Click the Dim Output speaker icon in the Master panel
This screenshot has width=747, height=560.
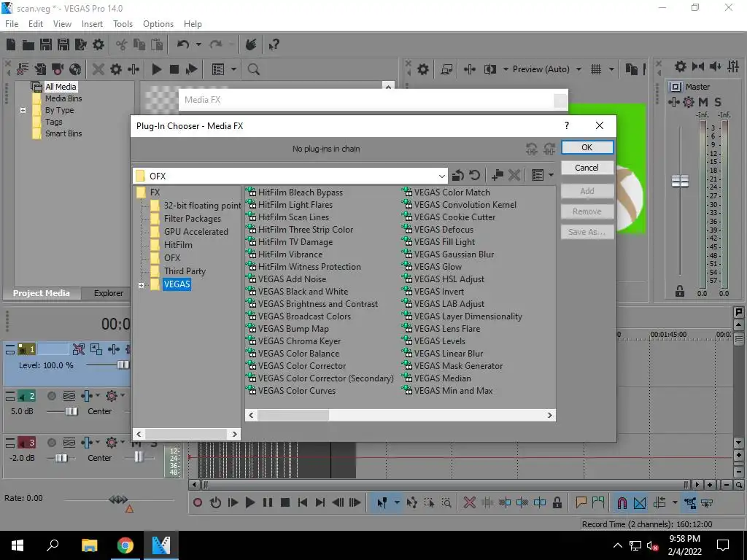715,66
